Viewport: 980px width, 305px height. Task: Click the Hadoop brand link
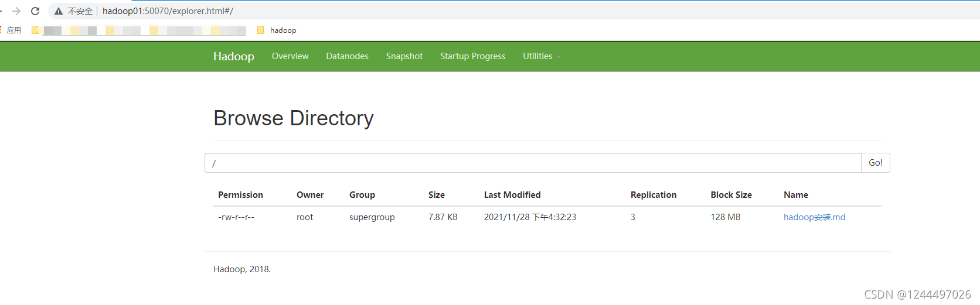click(x=234, y=56)
